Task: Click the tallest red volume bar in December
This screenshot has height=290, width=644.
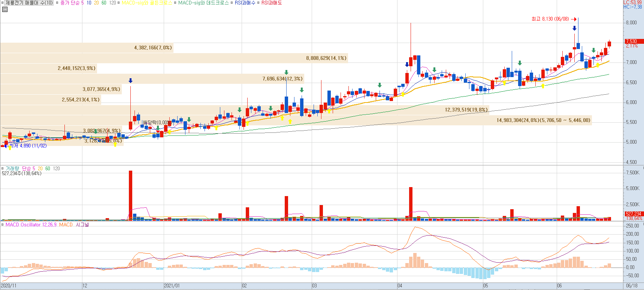Action: pyautogui.click(x=130, y=195)
